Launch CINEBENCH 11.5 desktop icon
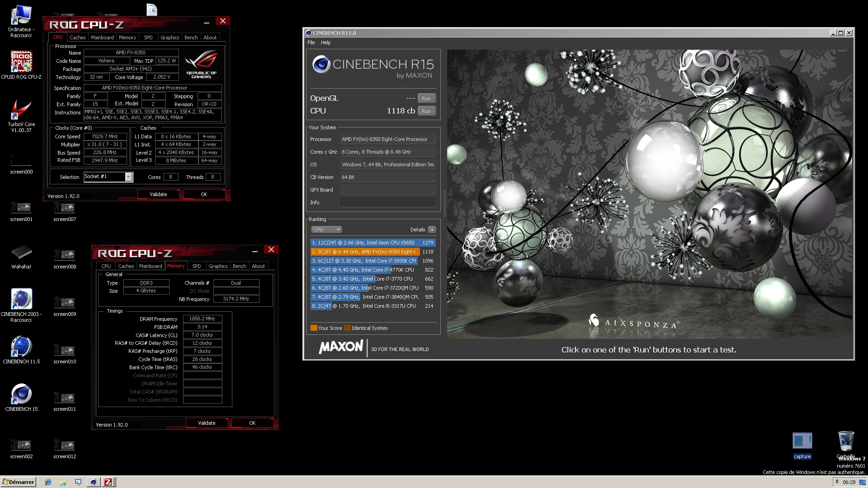The width and height of the screenshot is (868, 488). (x=21, y=350)
